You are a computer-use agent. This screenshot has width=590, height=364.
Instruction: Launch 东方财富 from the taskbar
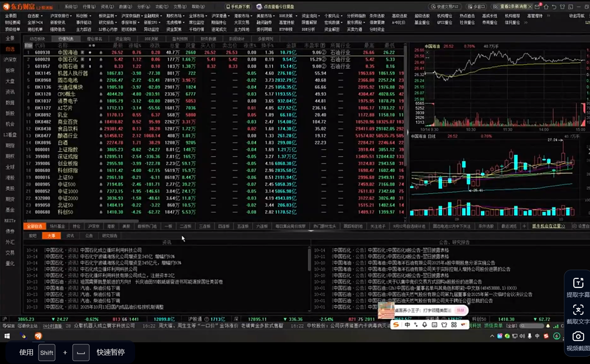click(38, 336)
